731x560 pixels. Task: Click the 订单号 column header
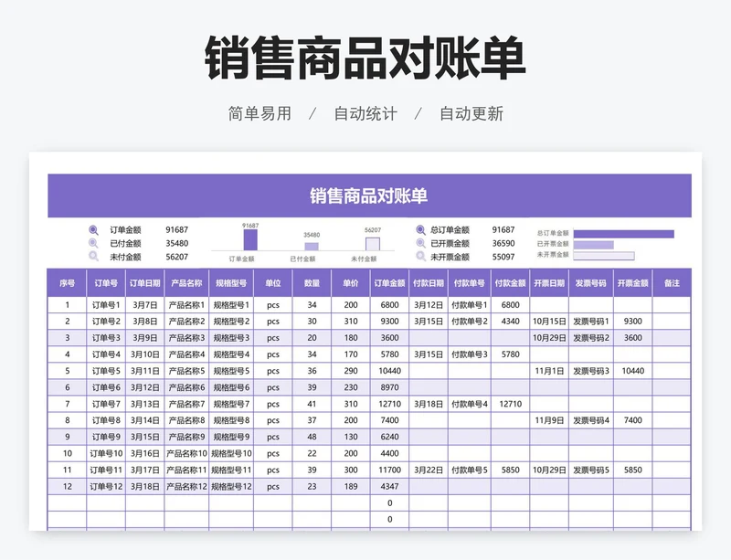(106, 283)
